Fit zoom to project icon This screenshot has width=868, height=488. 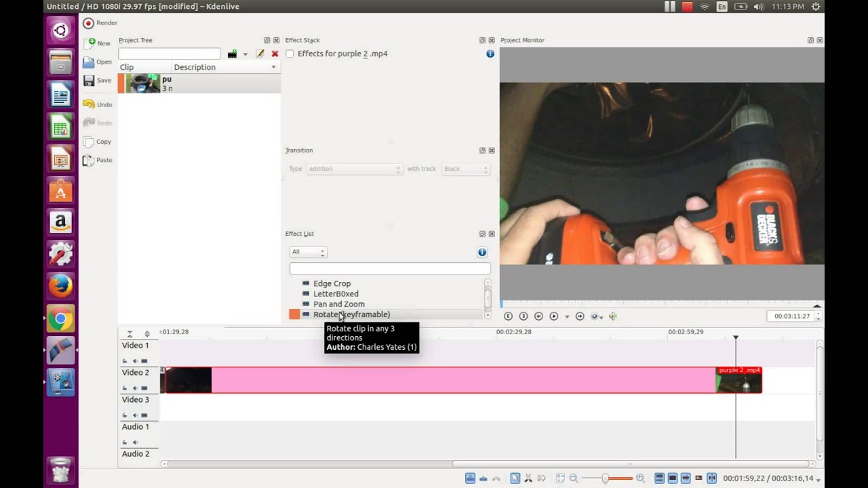[560, 479]
